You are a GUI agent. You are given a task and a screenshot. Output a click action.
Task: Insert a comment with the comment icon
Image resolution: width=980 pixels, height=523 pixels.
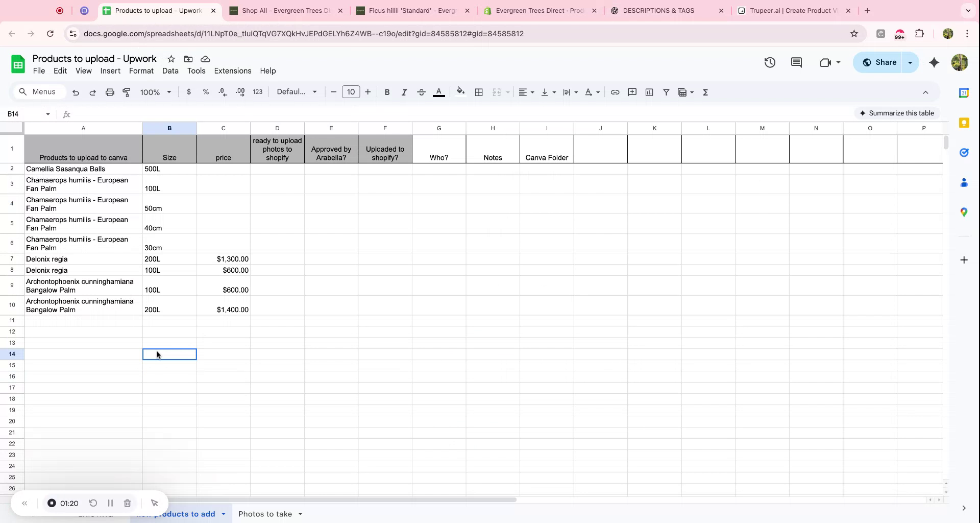(632, 92)
